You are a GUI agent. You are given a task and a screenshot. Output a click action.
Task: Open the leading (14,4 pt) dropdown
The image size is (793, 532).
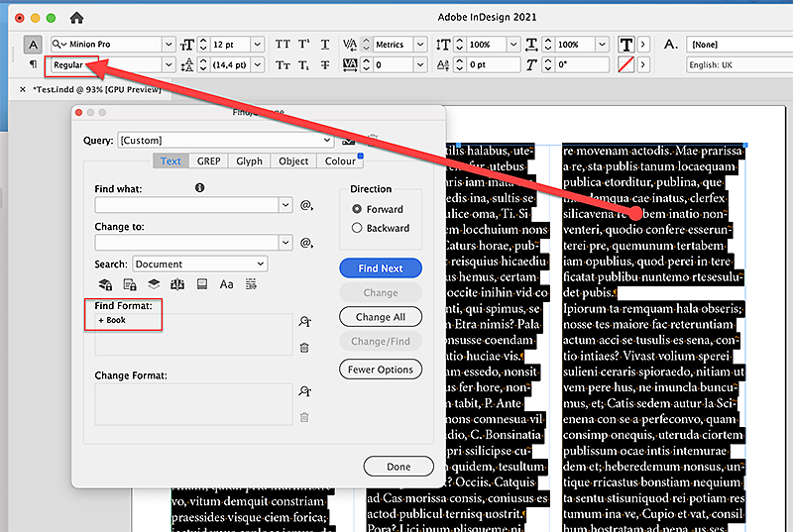pos(258,64)
